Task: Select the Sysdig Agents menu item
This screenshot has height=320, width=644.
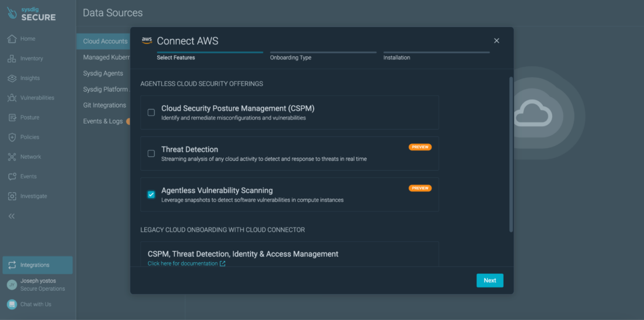Action: [103, 73]
